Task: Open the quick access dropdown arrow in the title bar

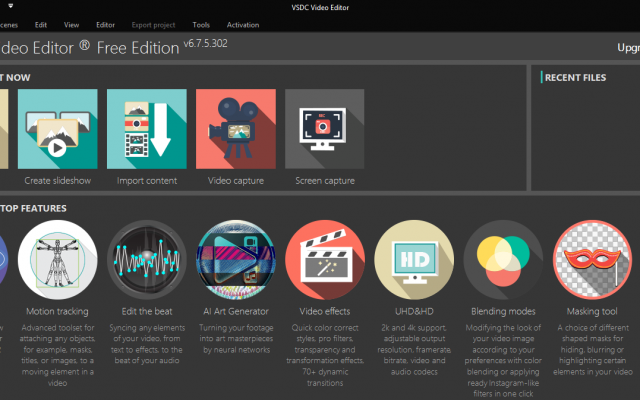Action: [11, 6]
